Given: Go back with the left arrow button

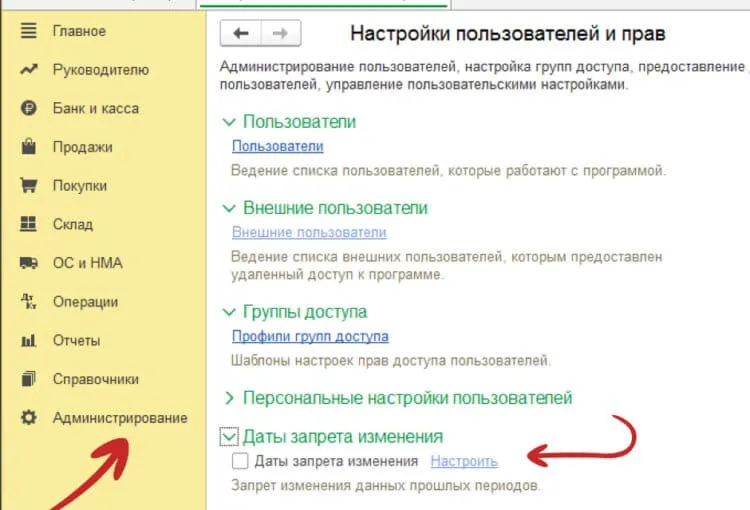Looking at the screenshot, I should pyautogui.click(x=241, y=33).
